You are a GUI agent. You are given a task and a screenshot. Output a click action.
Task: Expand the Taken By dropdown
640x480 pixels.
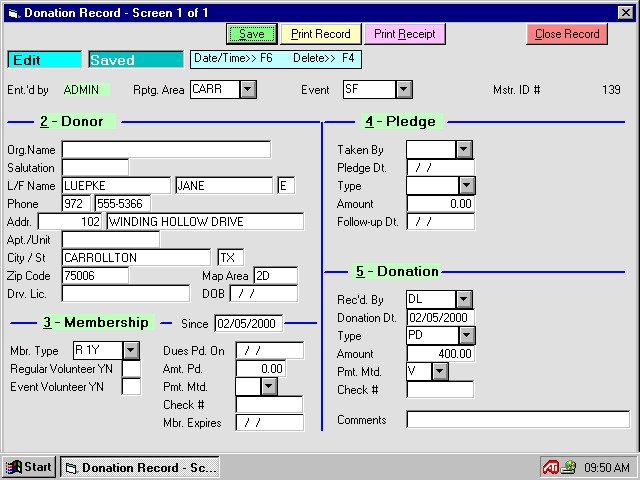464,149
